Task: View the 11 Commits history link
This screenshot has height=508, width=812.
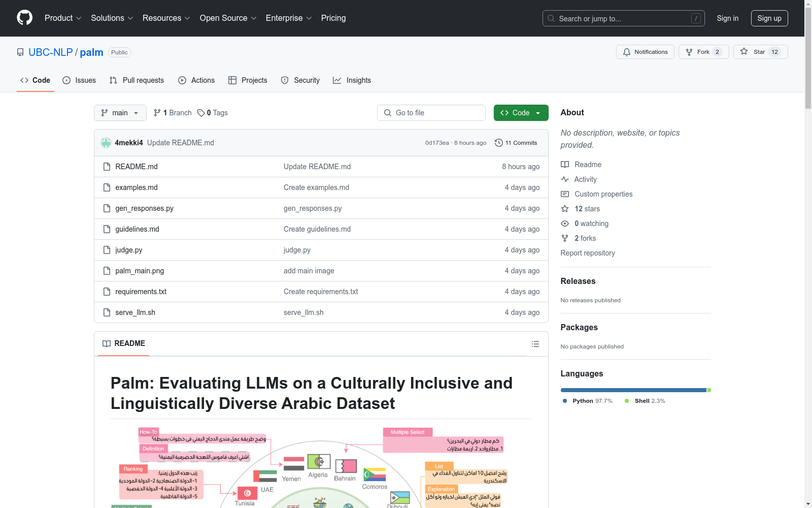Action: click(516, 143)
